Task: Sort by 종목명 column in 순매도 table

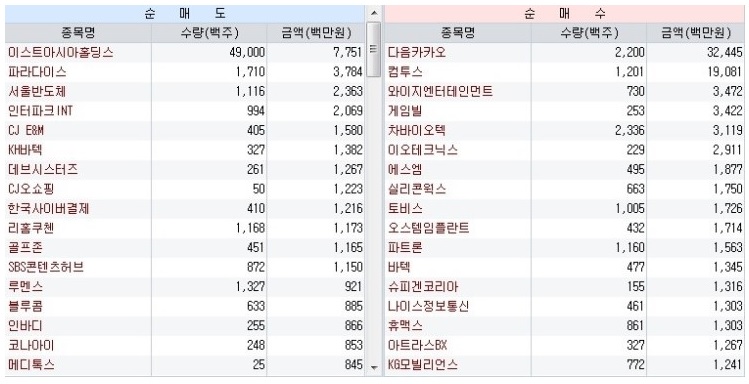Action: click(x=78, y=33)
